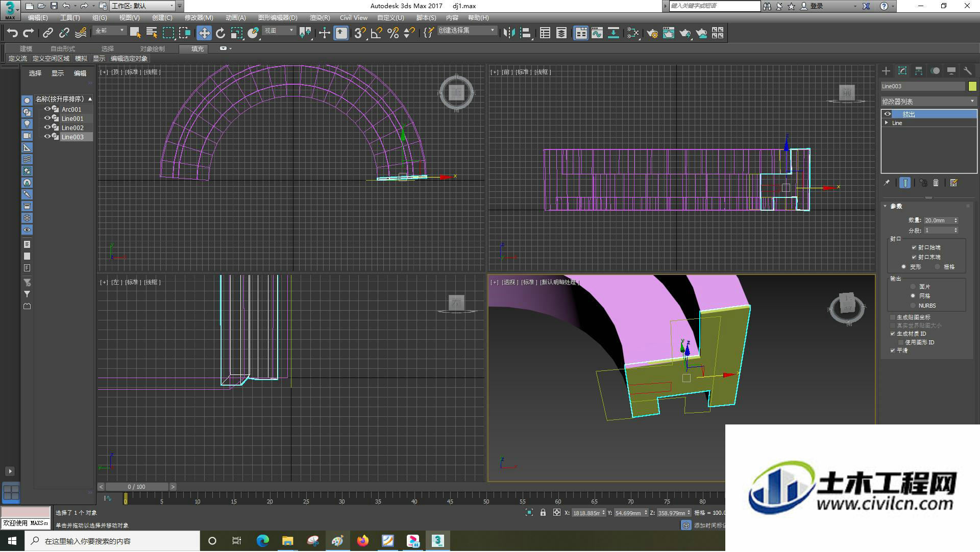Open the reference coordinate system dropdown
Viewport: 980px width, 552px height.
pyautogui.click(x=279, y=31)
